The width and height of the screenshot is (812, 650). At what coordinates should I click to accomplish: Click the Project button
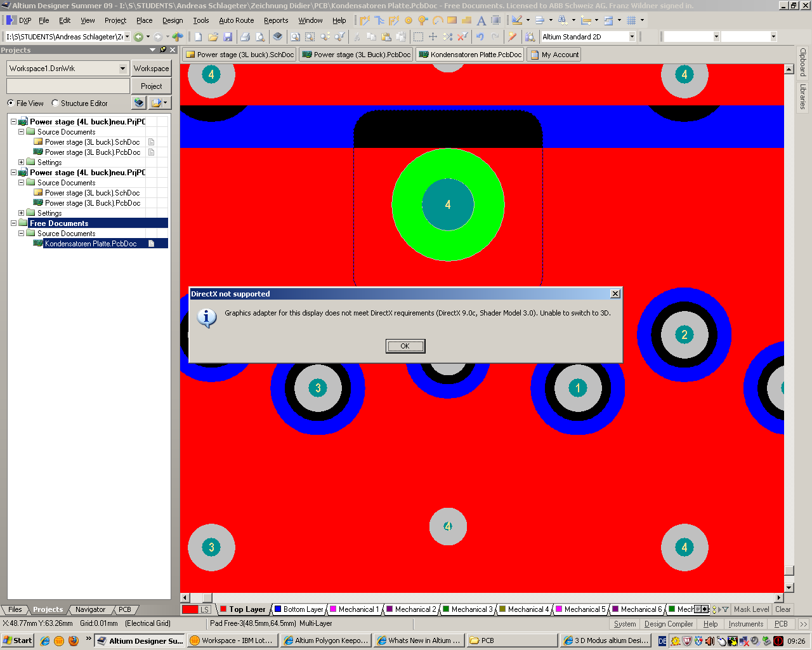coord(152,86)
